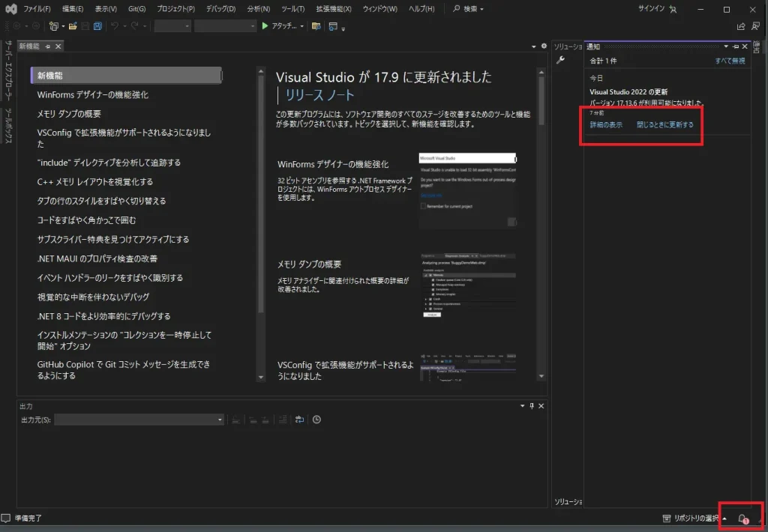768x532 pixels.
Task: Click the notification bell in status bar
Action: (742, 519)
